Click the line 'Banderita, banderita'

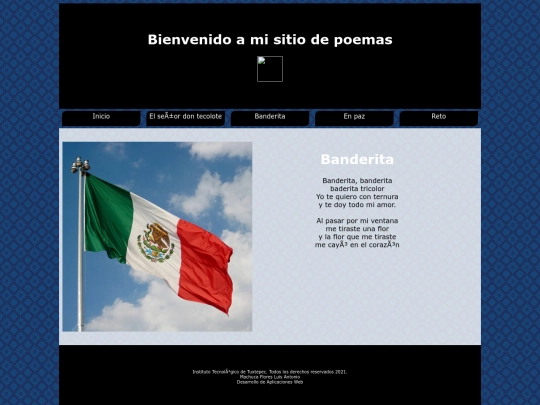coord(357,180)
